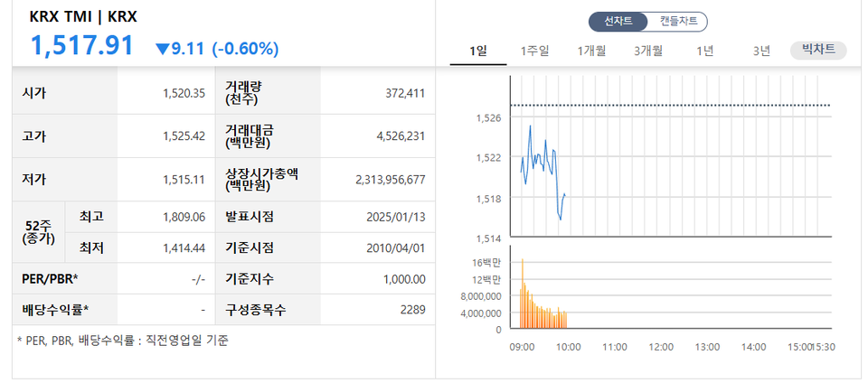Viewport: 868px width, 383px height.
Task: Click the 저가 row label
Action: 35,179
